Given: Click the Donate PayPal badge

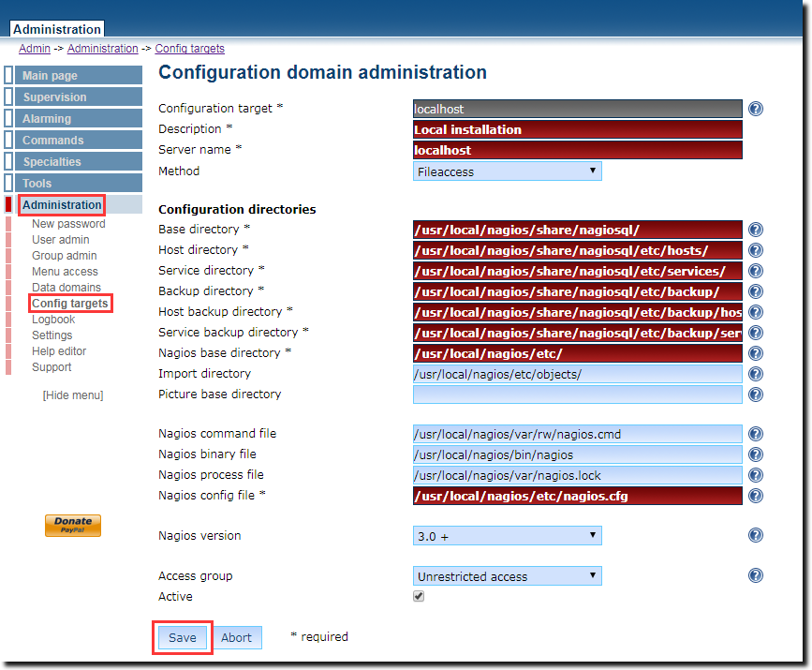Looking at the screenshot, I should 73,525.
